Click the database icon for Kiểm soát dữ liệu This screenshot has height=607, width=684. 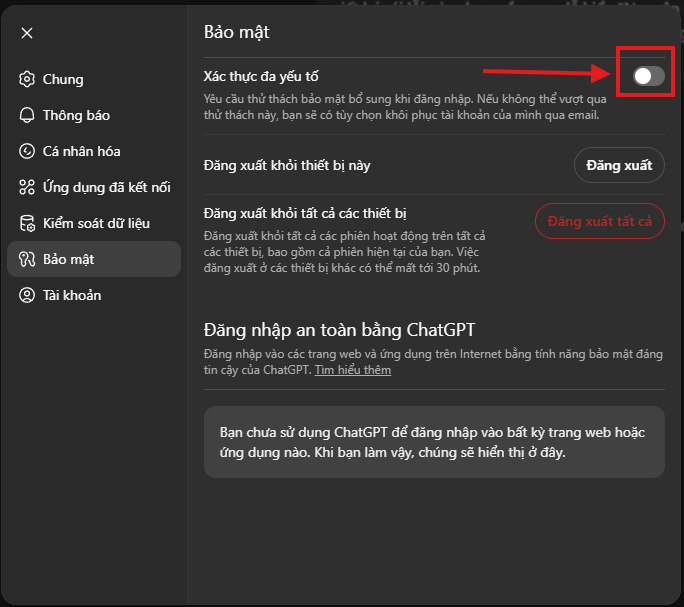27,223
